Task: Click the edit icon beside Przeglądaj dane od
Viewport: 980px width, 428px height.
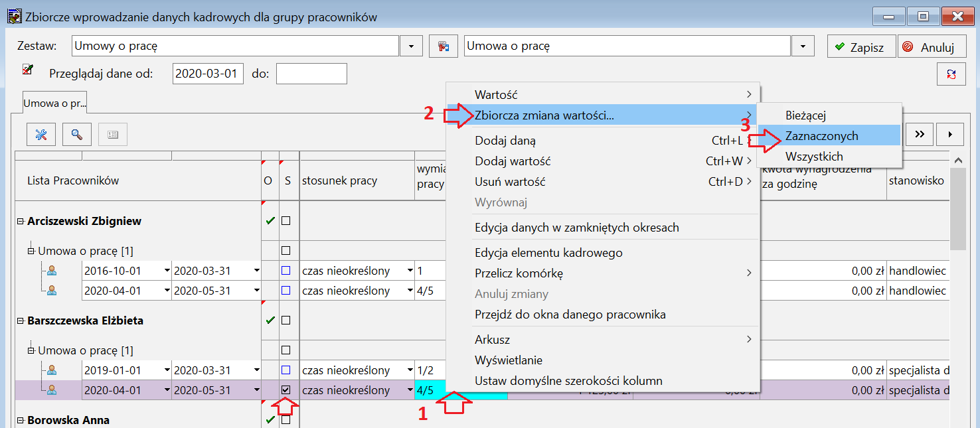Action: pos(28,69)
